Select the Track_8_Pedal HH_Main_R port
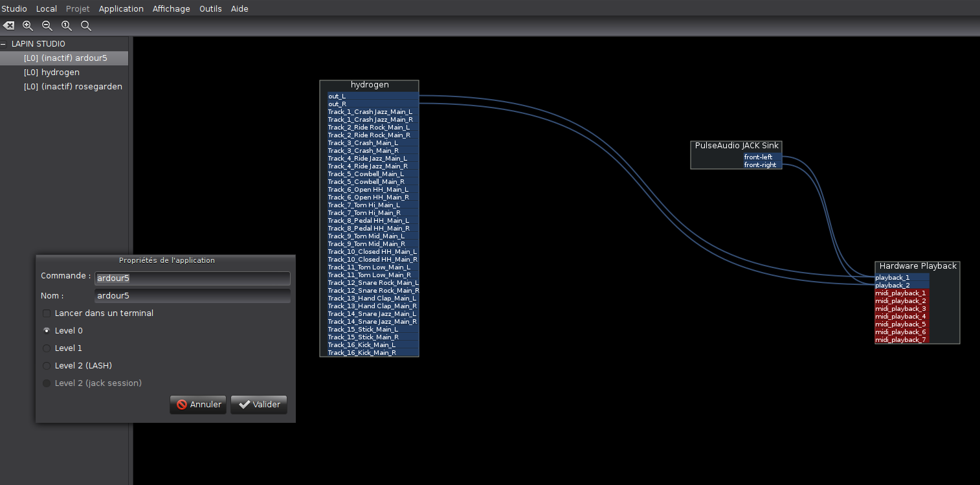This screenshot has width=980, height=485. coord(372,229)
